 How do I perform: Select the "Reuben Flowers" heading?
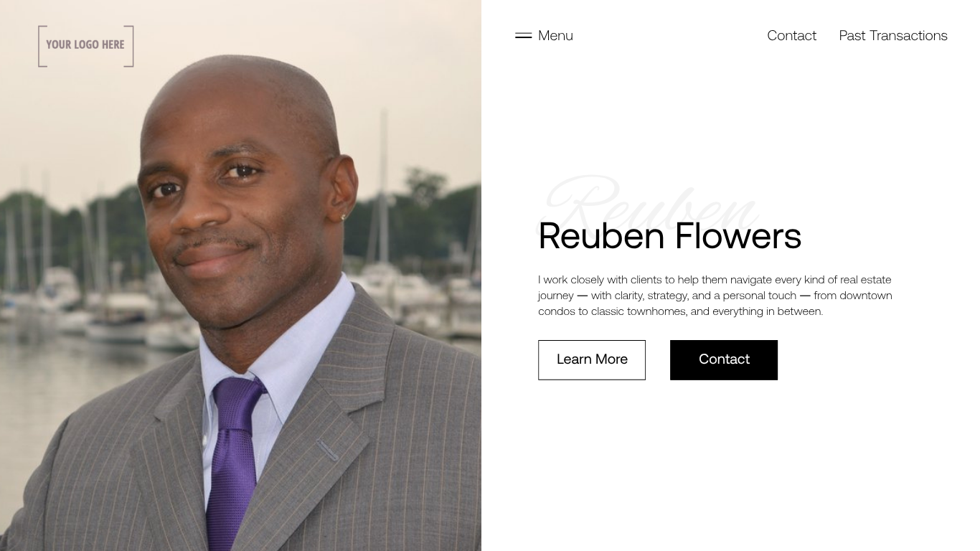(669, 235)
